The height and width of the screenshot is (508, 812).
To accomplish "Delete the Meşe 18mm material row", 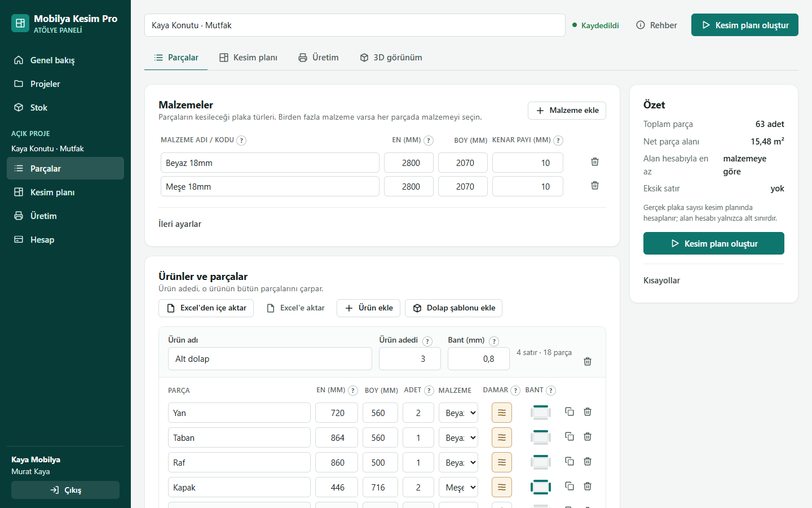I will (594, 186).
